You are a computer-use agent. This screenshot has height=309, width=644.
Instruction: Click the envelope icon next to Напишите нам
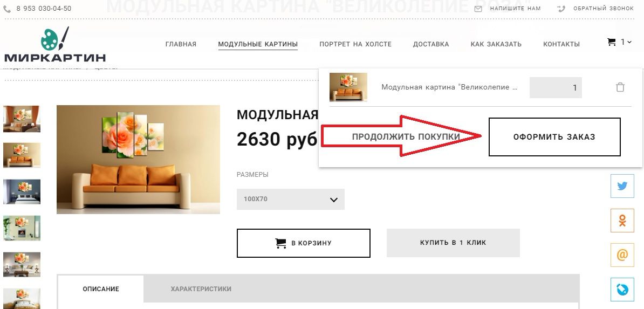pyautogui.click(x=478, y=9)
